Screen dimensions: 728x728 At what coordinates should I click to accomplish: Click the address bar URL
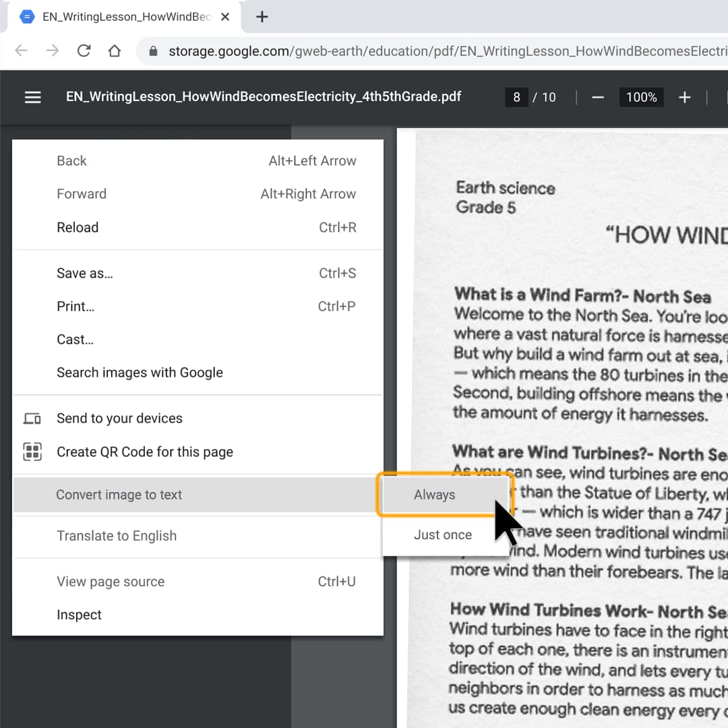pos(448,51)
